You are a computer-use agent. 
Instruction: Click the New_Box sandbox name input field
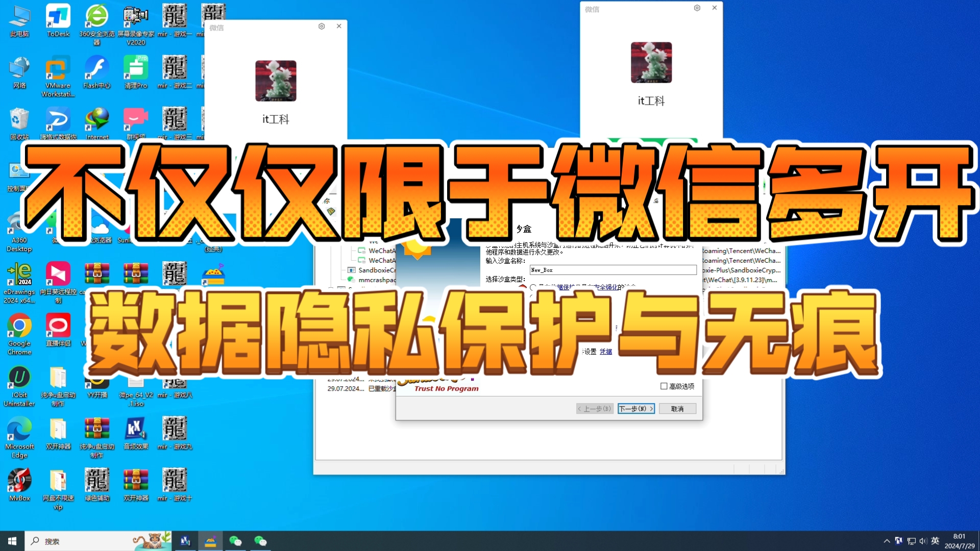point(612,270)
